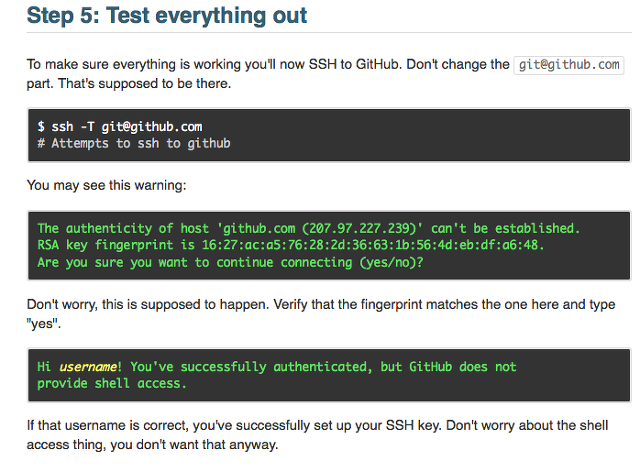Click the 'authenticity of host' warning line

click(309, 228)
